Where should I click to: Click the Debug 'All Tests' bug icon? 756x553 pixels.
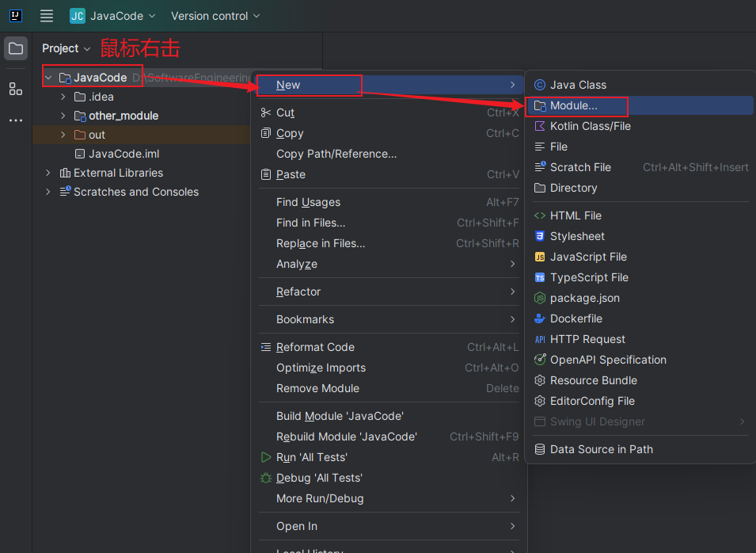[x=266, y=478]
